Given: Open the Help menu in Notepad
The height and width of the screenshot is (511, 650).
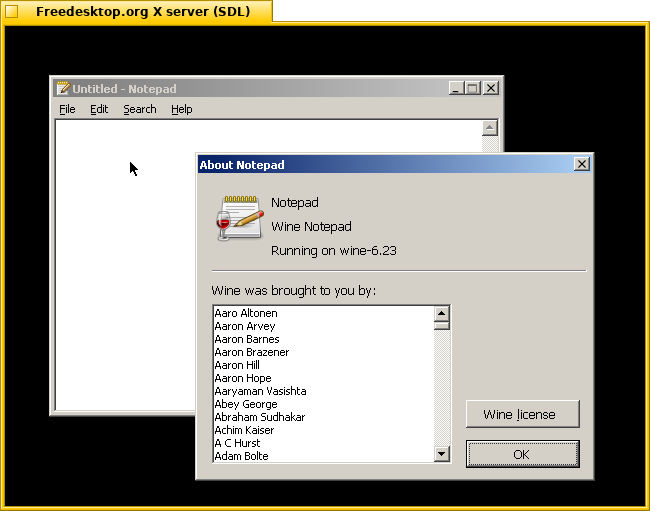Looking at the screenshot, I should click(x=182, y=109).
